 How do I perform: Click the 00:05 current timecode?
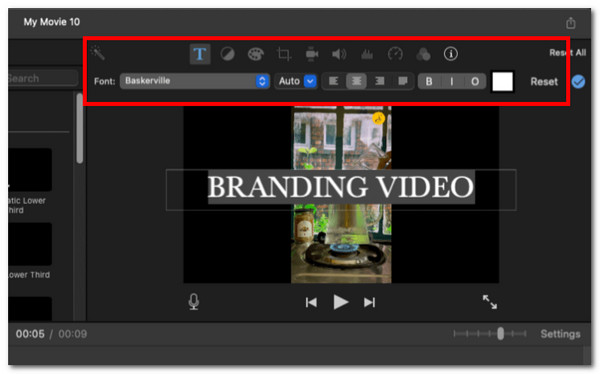point(30,334)
